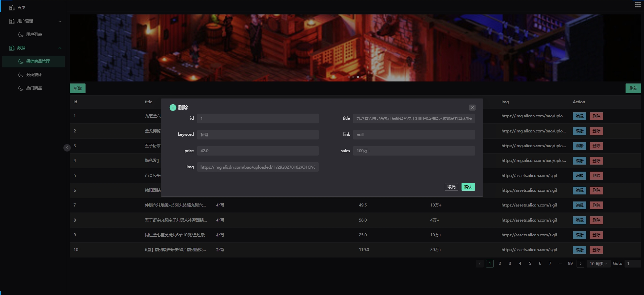Select the active carousel indicator dot
The width and height of the screenshot is (644, 295).
coord(358,77)
